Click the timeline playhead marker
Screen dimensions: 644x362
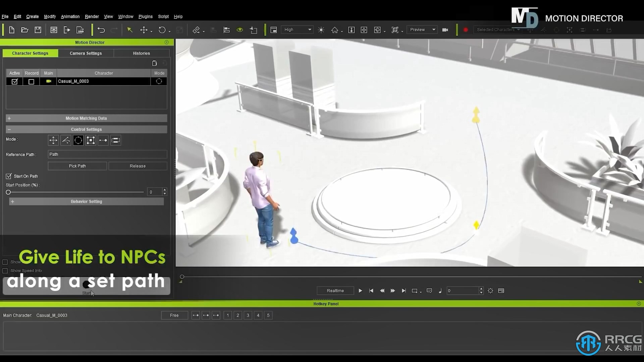pyautogui.click(x=182, y=277)
